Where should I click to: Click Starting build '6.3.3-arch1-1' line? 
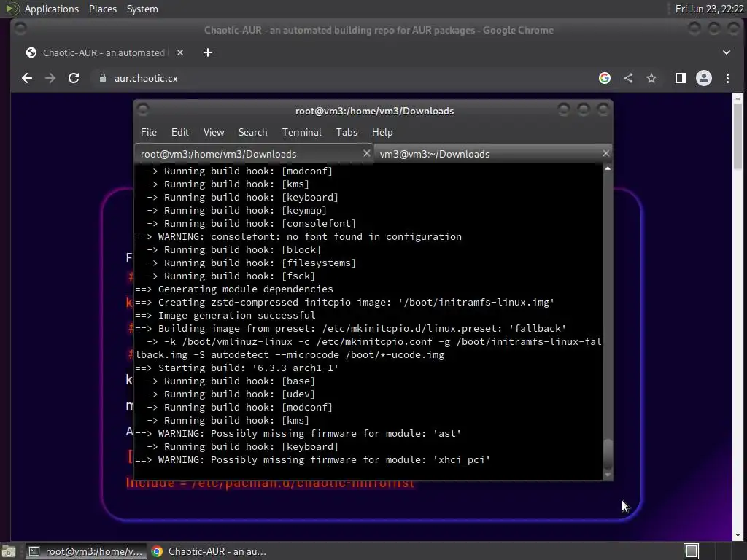click(236, 367)
